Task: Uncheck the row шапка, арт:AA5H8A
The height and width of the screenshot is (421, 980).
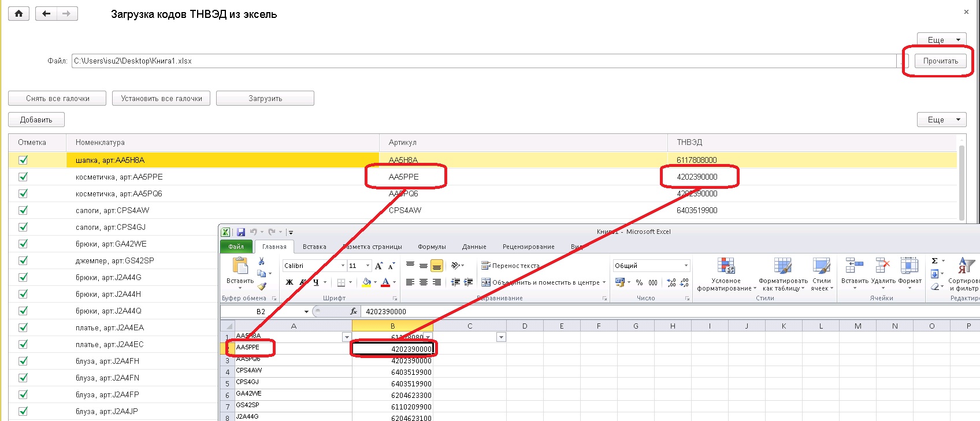Action: (x=23, y=160)
